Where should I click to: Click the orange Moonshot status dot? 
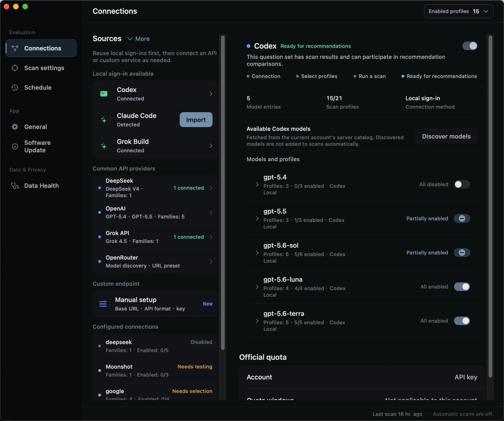[x=100, y=371]
